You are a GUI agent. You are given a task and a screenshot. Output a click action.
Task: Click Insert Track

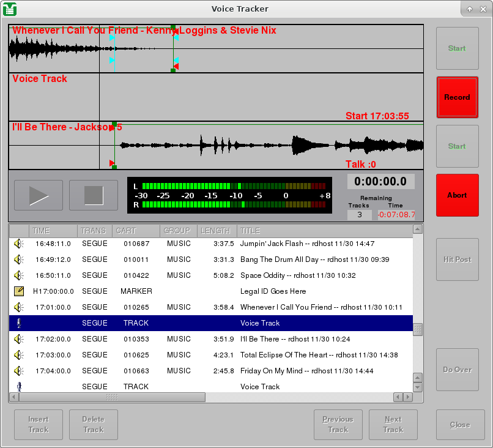[38, 424]
